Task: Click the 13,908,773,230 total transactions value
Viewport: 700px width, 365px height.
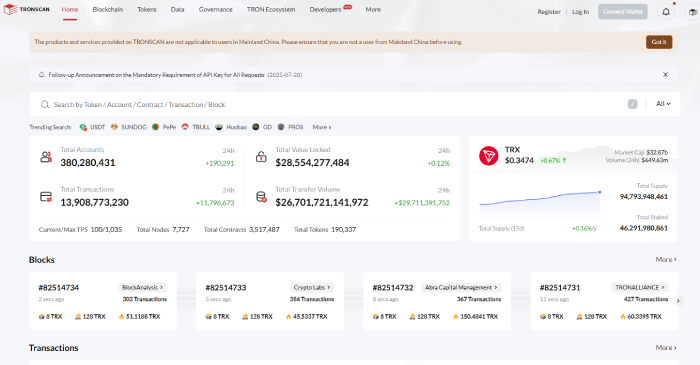Action: click(x=94, y=203)
